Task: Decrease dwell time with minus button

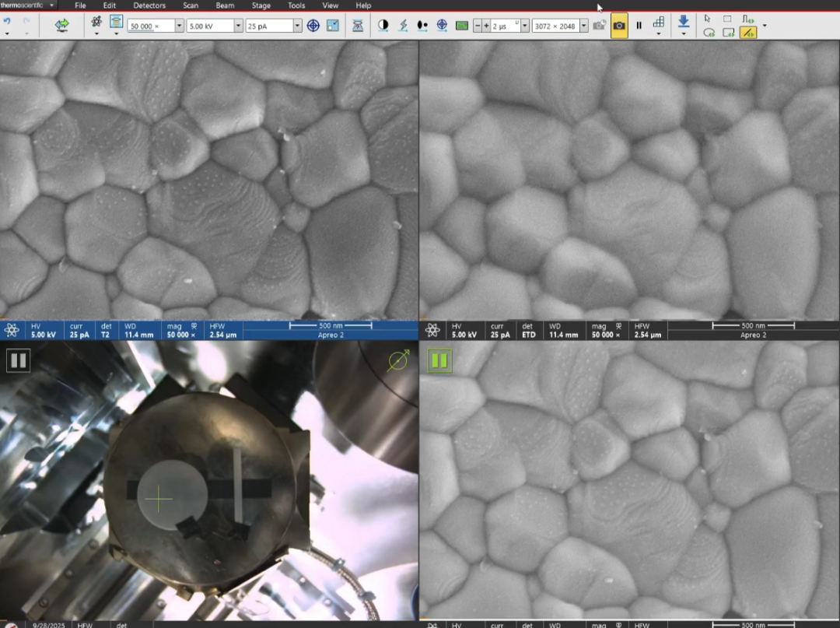Action: pyautogui.click(x=478, y=26)
